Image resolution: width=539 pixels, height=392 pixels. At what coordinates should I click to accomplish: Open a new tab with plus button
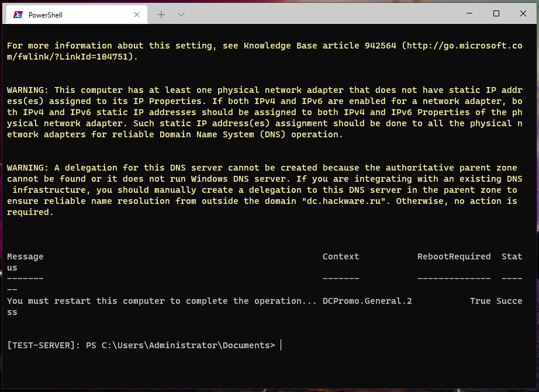[x=161, y=15]
